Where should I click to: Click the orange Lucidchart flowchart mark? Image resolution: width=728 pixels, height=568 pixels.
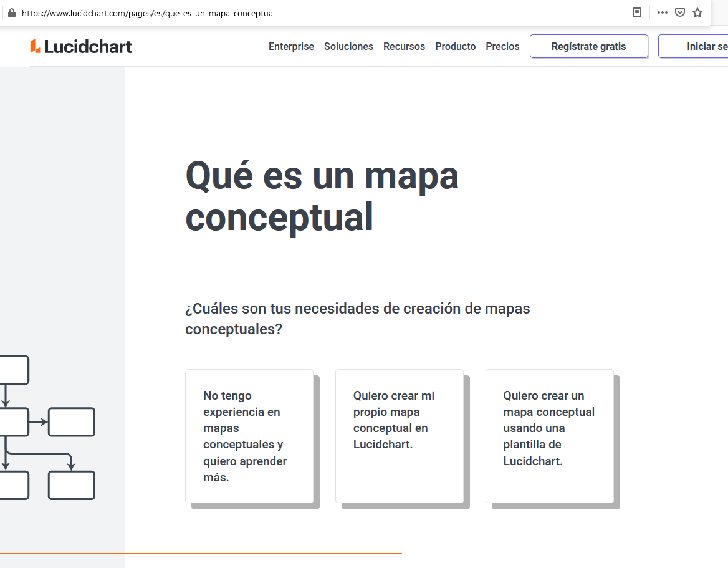36,46
